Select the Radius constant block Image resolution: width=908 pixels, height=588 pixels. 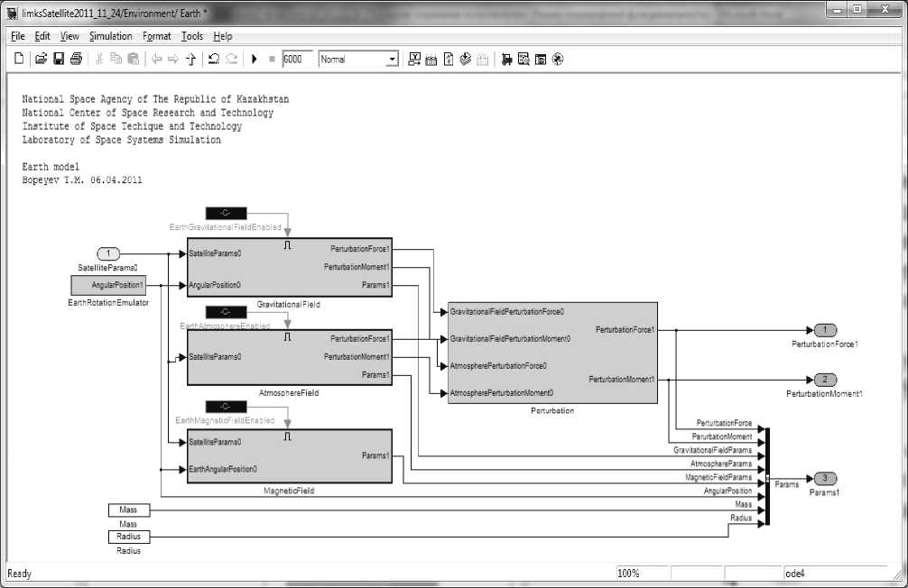click(128, 537)
